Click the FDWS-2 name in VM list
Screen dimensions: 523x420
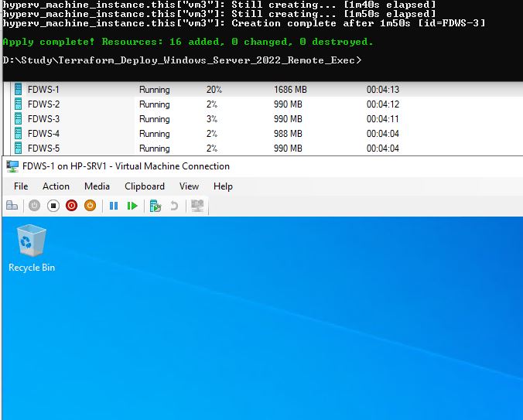tap(43, 104)
